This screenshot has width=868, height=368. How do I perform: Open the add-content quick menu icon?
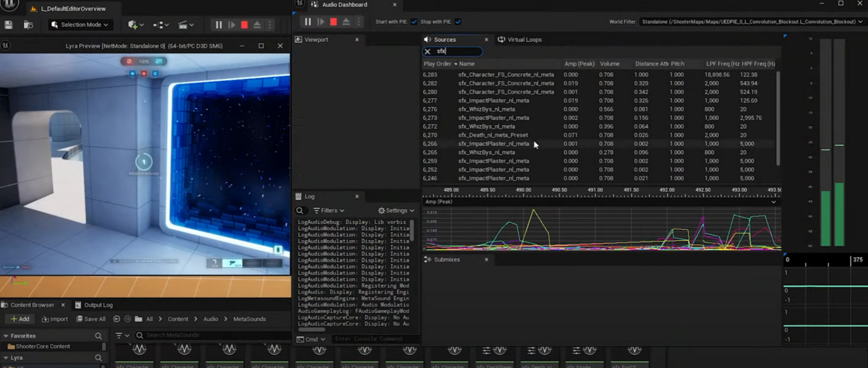coord(135,25)
